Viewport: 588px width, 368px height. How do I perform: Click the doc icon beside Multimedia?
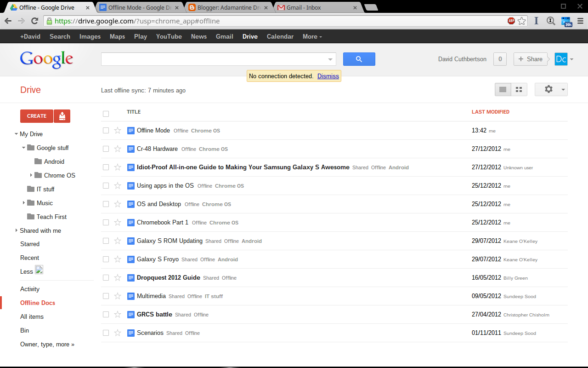coord(131,296)
